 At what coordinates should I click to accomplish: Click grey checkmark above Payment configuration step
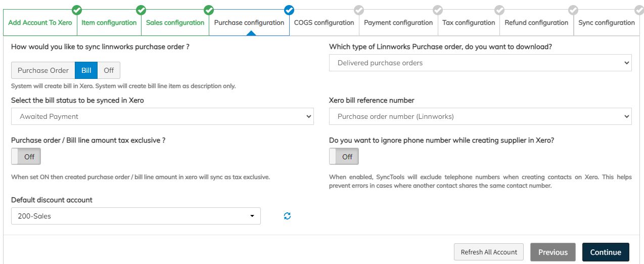(x=438, y=10)
